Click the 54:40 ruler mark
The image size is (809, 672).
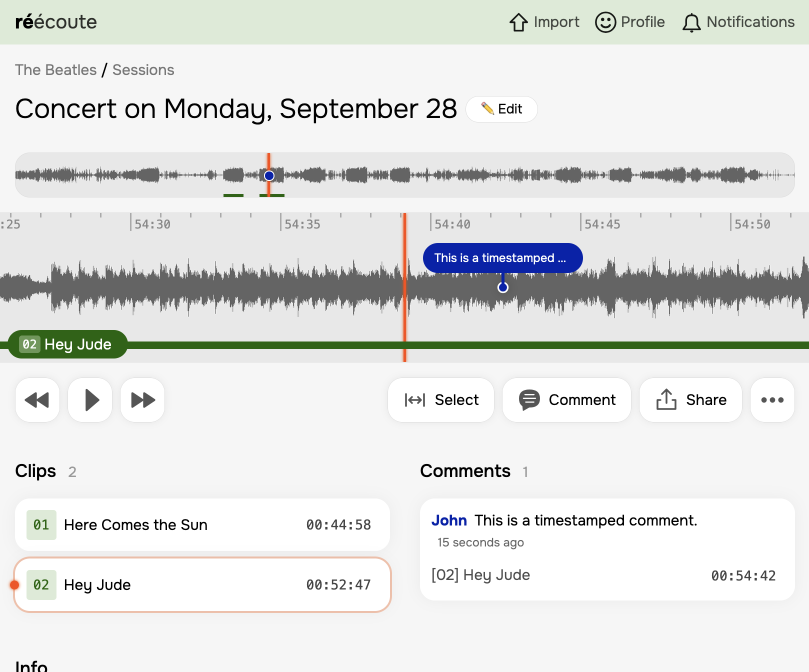point(452,224)
